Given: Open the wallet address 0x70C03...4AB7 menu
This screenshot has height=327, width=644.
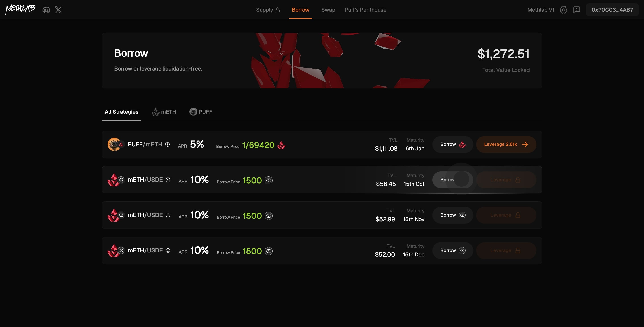Looking at the screenshot, I should (x=612, y=10).
